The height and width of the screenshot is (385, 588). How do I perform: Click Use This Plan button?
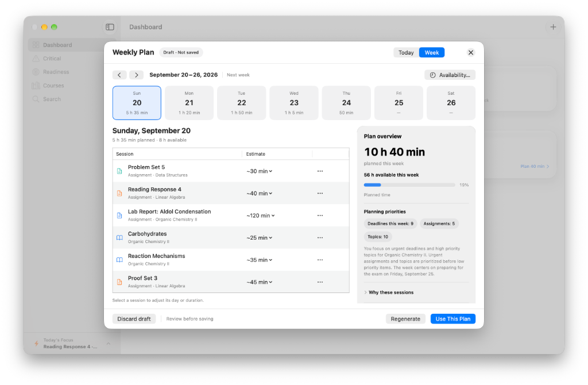coord(453,318)
